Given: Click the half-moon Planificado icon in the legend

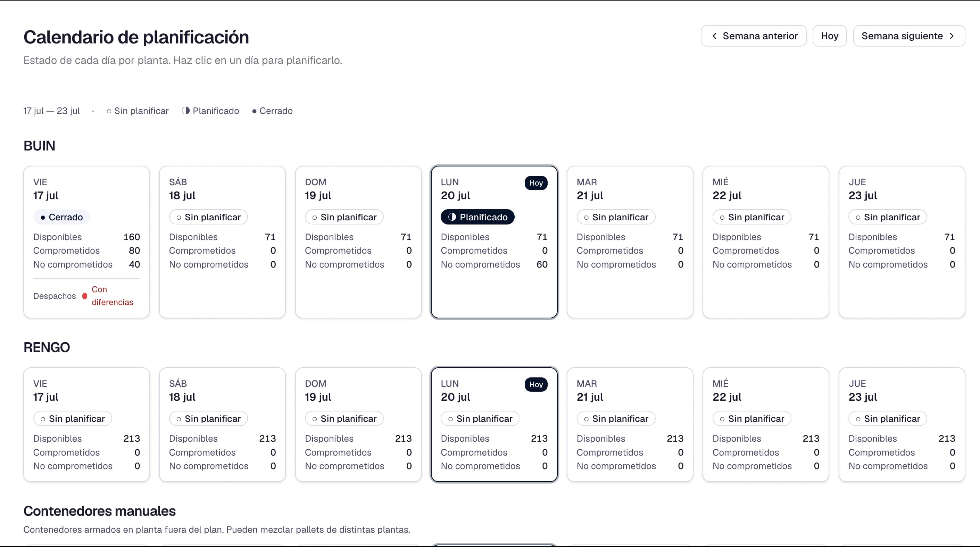Looking at the screenshot, I should click(186, 111).
